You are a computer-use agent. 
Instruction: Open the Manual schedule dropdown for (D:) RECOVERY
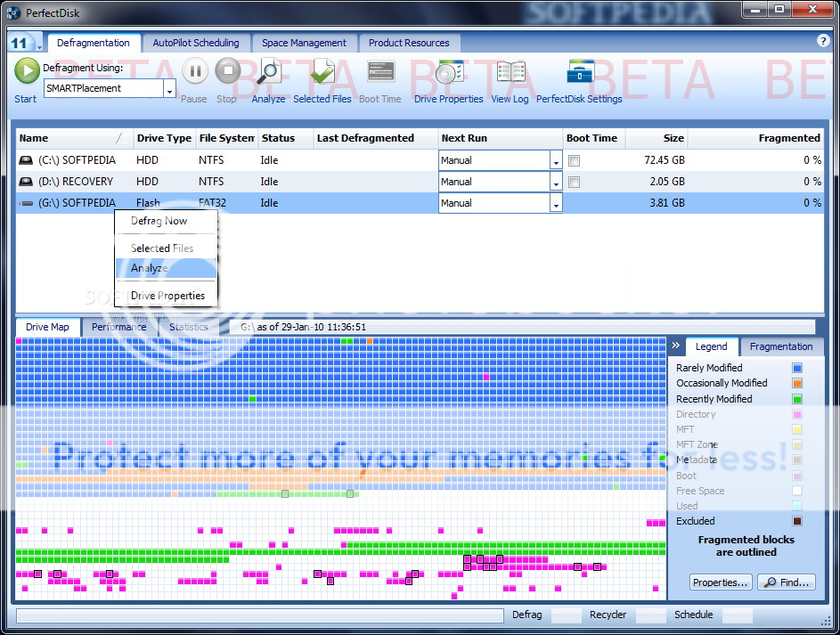click(556, 181)
